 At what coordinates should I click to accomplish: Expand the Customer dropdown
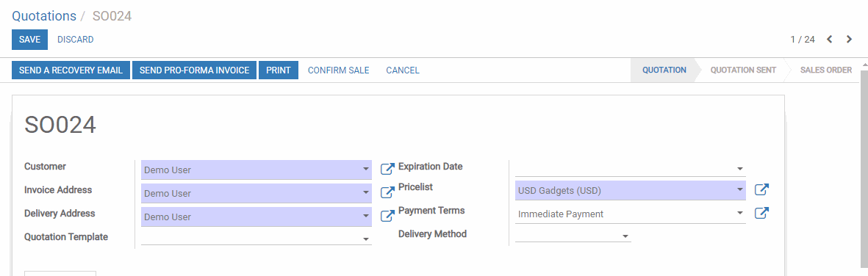click(x=366, y=170)
